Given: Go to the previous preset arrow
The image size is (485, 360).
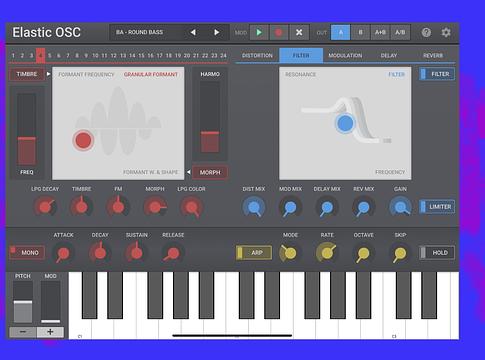Looking at the screenshot, I should click(x=193, y=32).
